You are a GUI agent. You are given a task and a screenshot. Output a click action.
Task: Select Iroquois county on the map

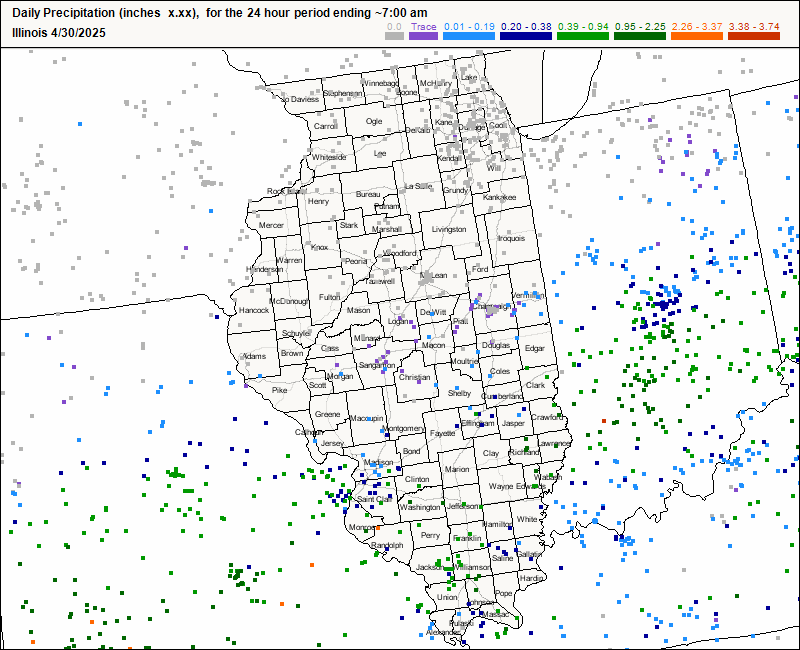[x=511, y=239]
